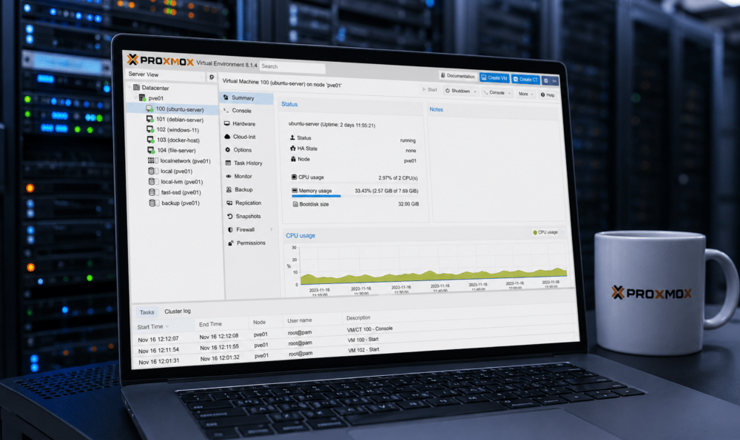
Task: Click the Create CT button
Action: (525, 79)
